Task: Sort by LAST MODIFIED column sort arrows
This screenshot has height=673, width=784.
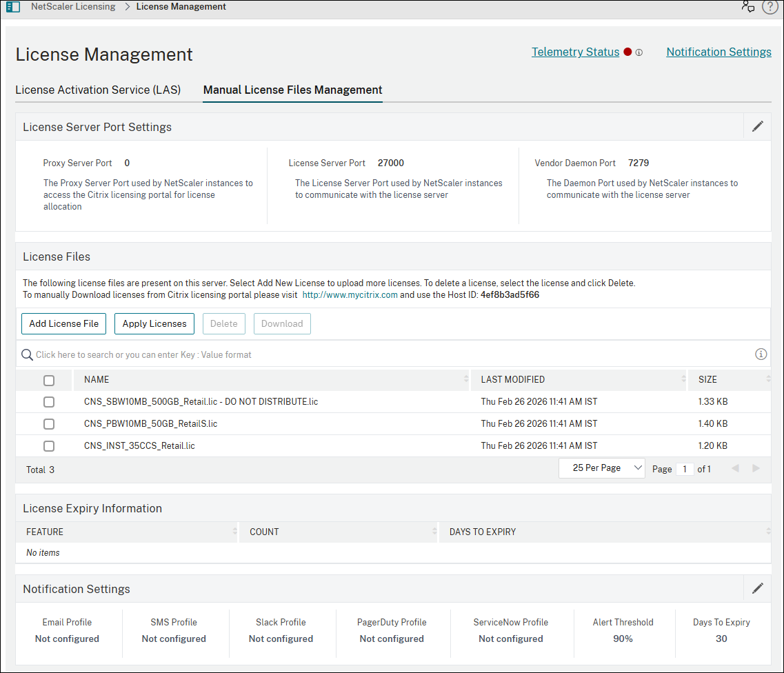Action: (683, 379)
